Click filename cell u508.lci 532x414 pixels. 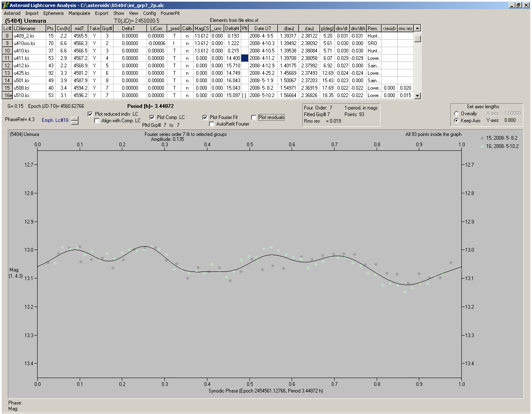point(29,88)
